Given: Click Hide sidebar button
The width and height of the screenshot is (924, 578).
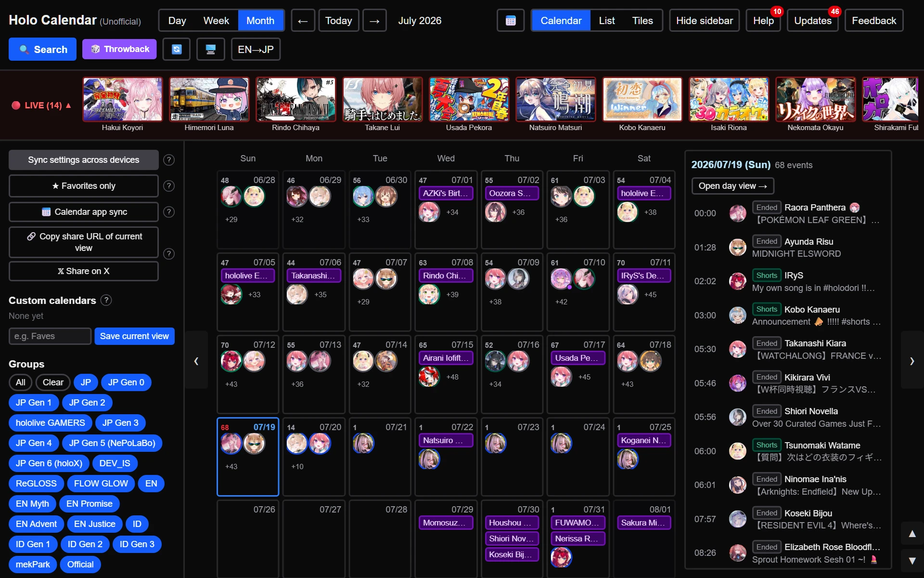Looking at the screenshot, I should [704, 21].
